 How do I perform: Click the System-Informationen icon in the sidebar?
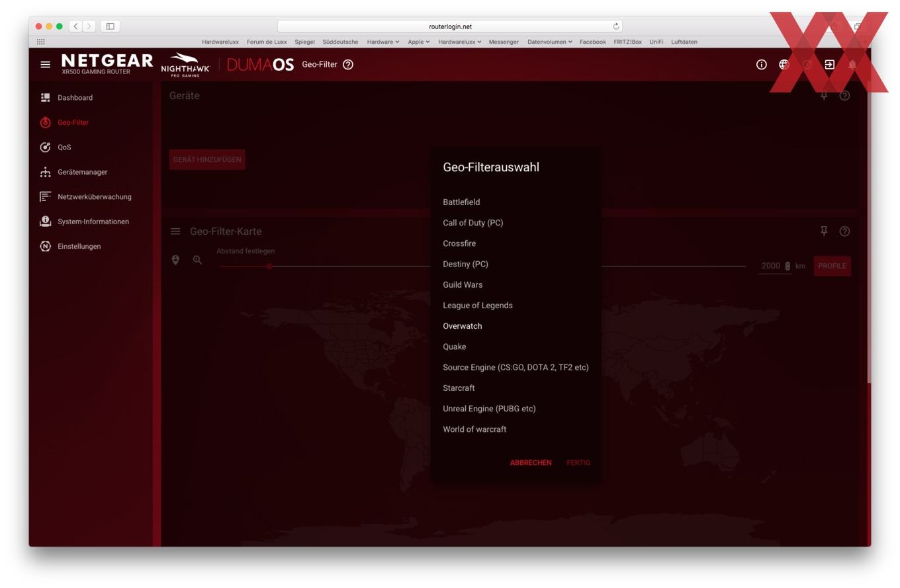(45, 222)
